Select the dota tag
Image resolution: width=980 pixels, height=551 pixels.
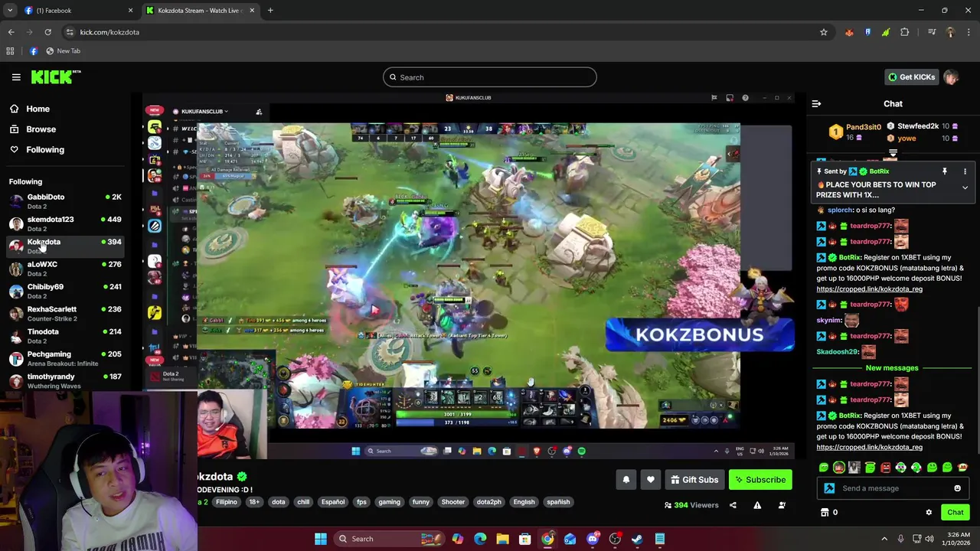pos(278,502)
